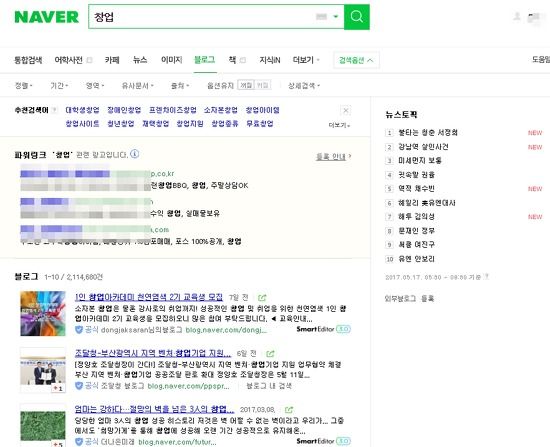Open news topic 불타는 청춘 서정희
The width and height of the screenshot is (550, 447).
tap(428, 133)
